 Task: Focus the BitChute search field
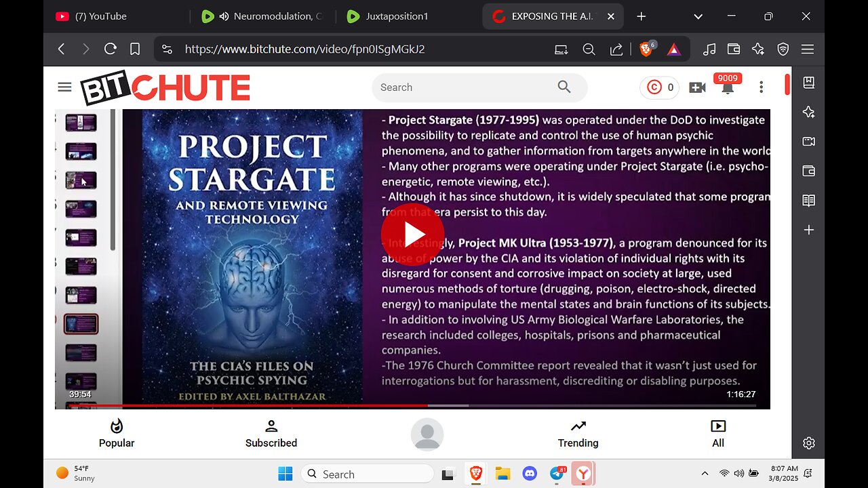coord(465,87)
